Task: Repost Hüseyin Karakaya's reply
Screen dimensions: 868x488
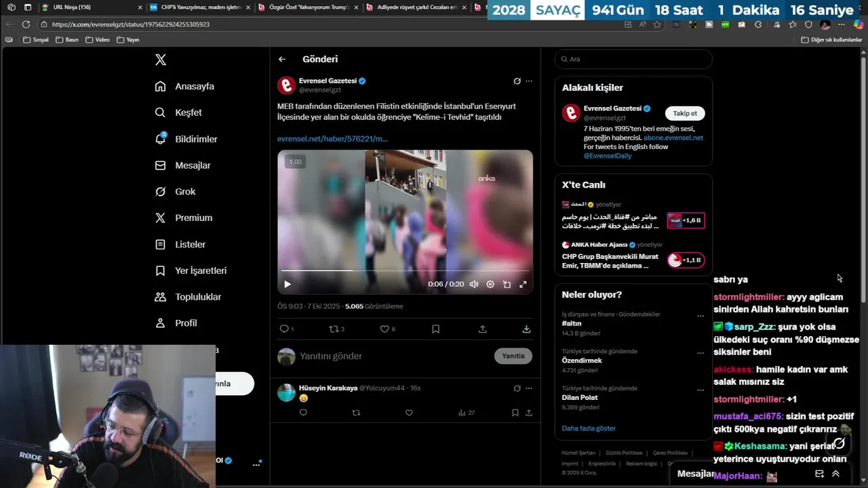Action: [356, 413]
